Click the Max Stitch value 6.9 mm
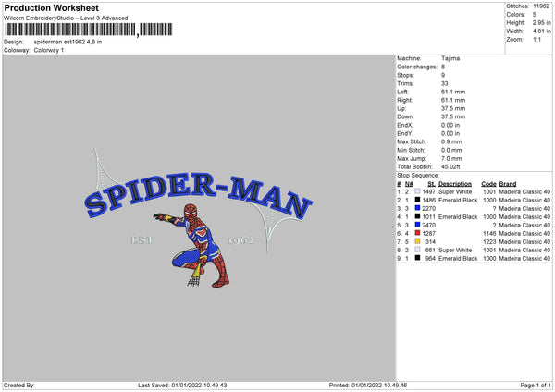Screen dimensions: 555x392 pyautogui.click(x=451, y=141)
